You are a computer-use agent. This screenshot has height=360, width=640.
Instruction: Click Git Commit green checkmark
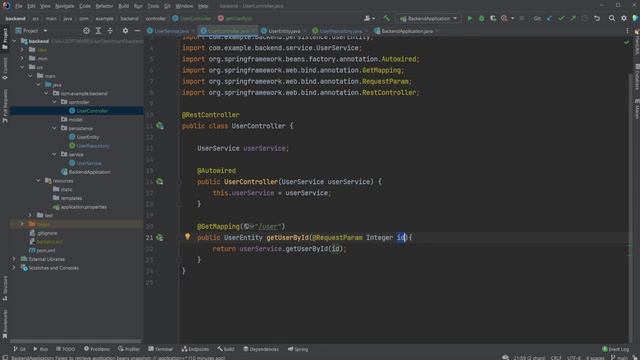click(x=561, y=18)
